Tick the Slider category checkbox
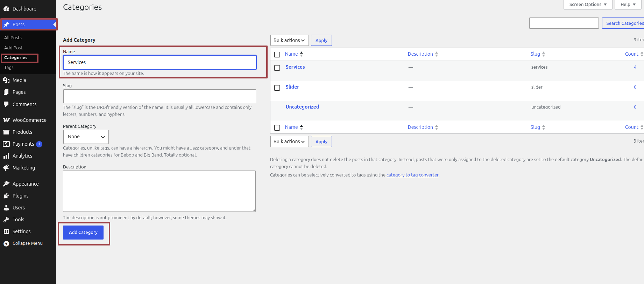This screenshot has height=284, width=644. pyautogui.click(x=277, y=88)
